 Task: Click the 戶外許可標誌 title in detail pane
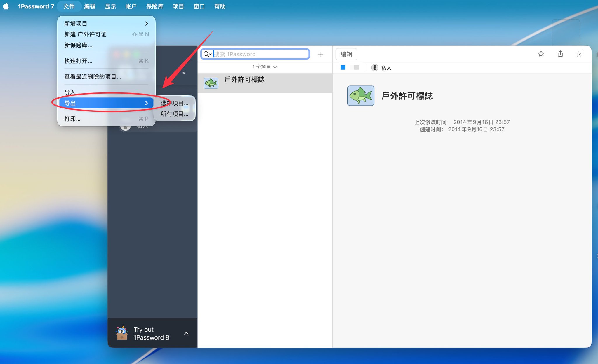tap(407, 96)
